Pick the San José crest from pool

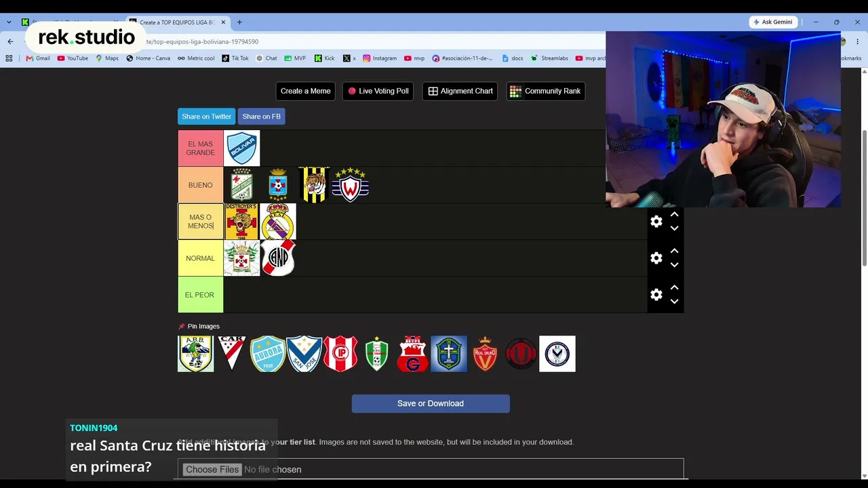coord(304,354)
